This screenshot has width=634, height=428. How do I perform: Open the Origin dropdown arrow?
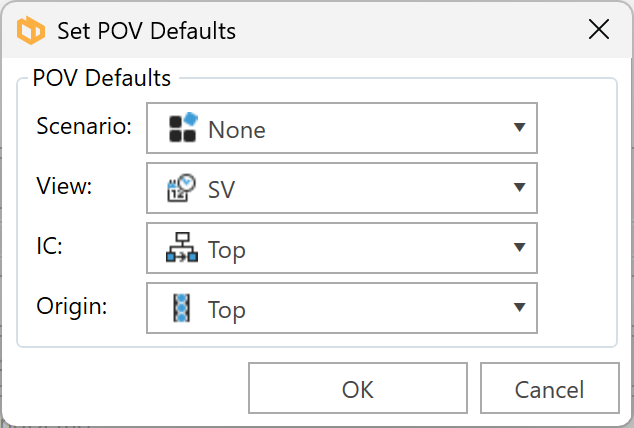pos(519,308)
